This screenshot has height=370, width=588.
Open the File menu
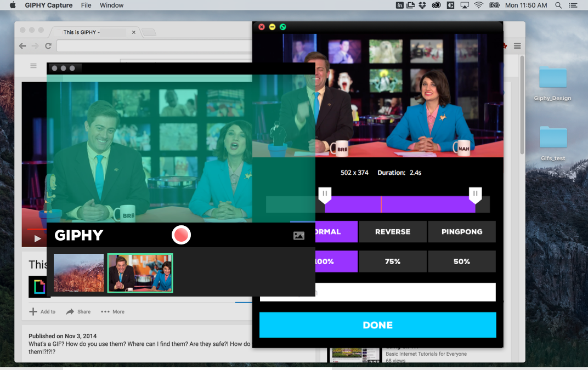tap(86, 5)
